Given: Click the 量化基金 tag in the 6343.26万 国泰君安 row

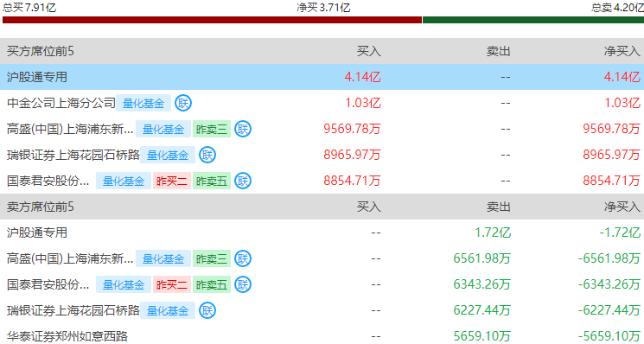Looking at the screenshot, I should 124,284.
